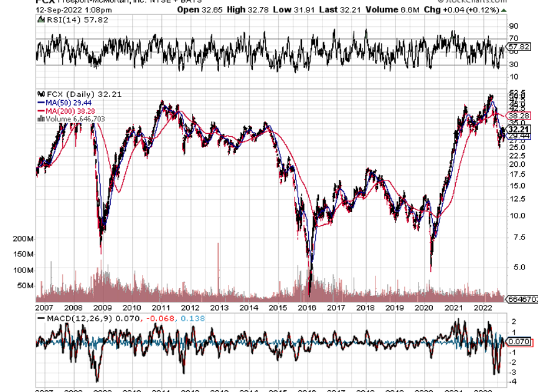Click the blue MA(50) line marker in legend
The width and height of the screenshot is (538, 392).
(41, 103)
